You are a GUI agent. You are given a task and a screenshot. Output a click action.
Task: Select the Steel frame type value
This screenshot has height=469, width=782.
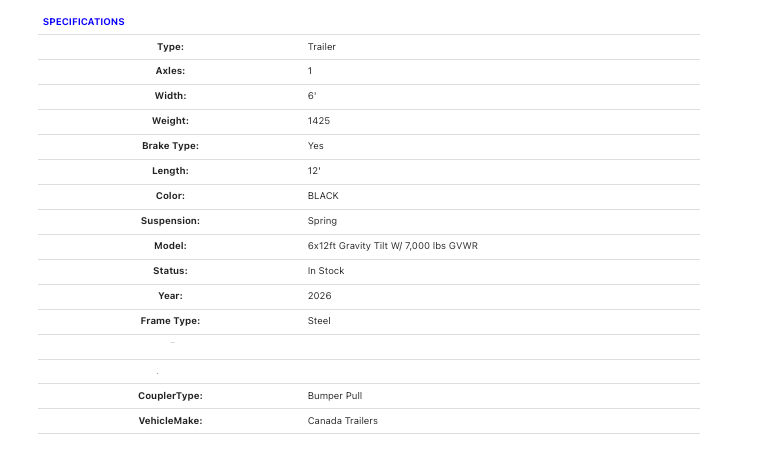point(319,321)
